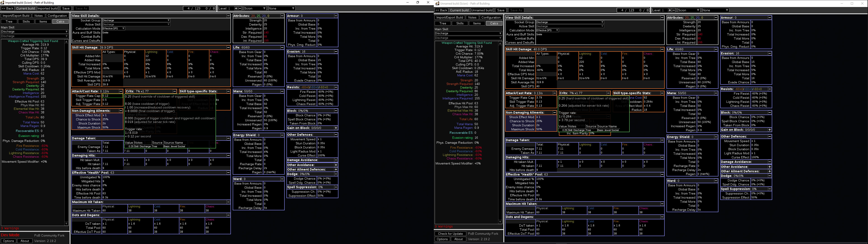Open Socket Group dropdown in Imported build window

point(136,20)
